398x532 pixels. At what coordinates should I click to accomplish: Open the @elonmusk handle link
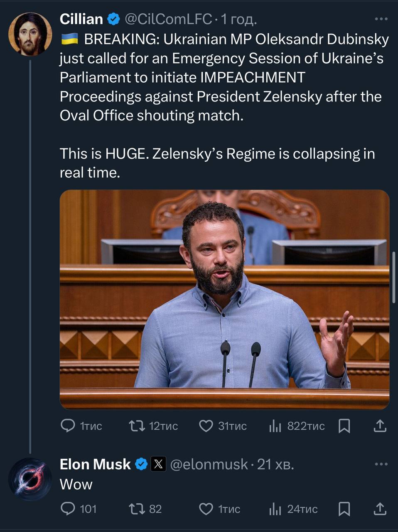click(209, 464)
